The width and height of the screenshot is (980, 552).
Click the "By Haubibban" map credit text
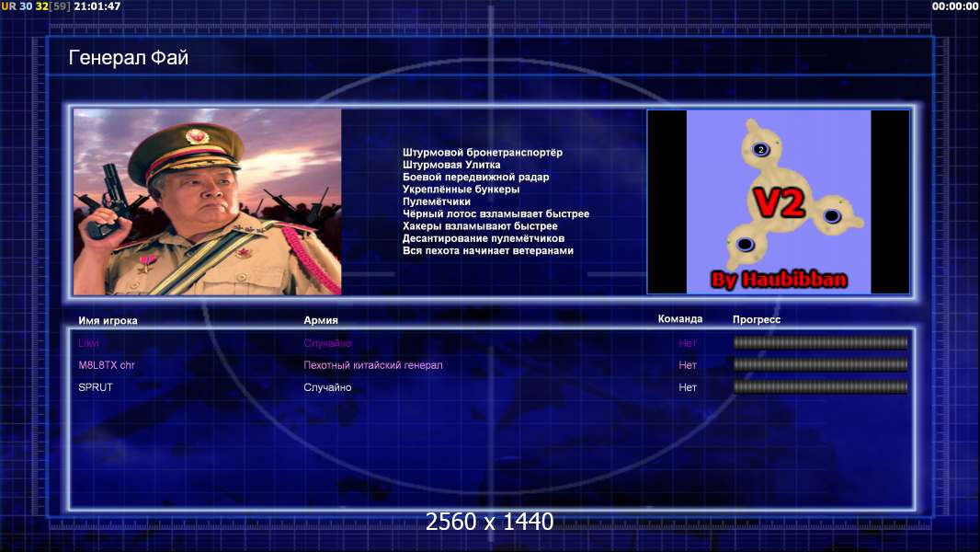click(x=779, y=280)
